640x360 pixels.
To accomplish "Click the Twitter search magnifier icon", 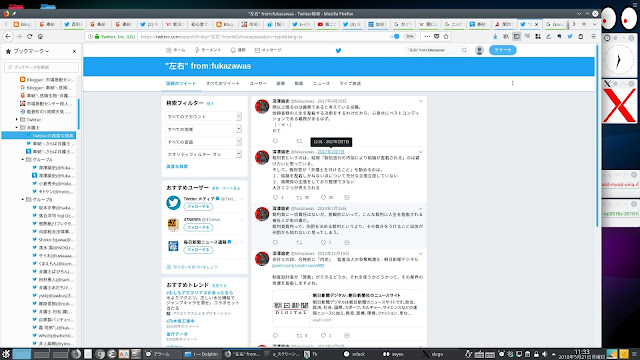I will click(464, 50).
